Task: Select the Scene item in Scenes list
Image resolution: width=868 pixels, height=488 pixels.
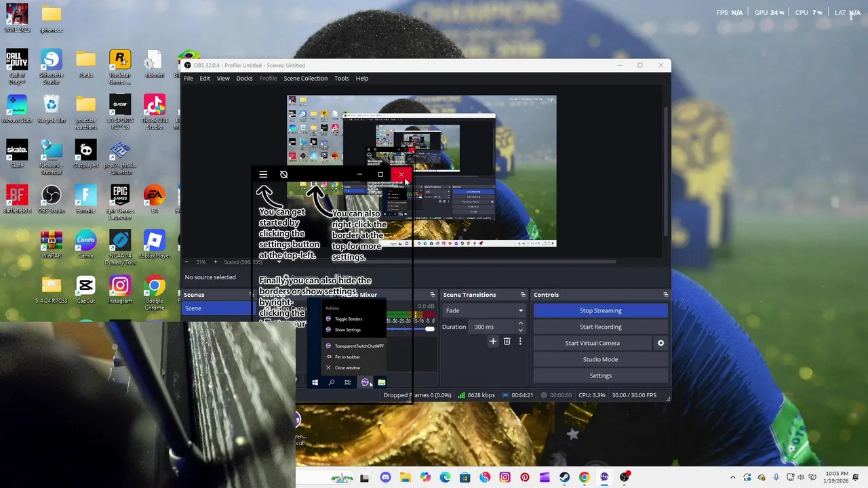Action: tap(217, 308)
